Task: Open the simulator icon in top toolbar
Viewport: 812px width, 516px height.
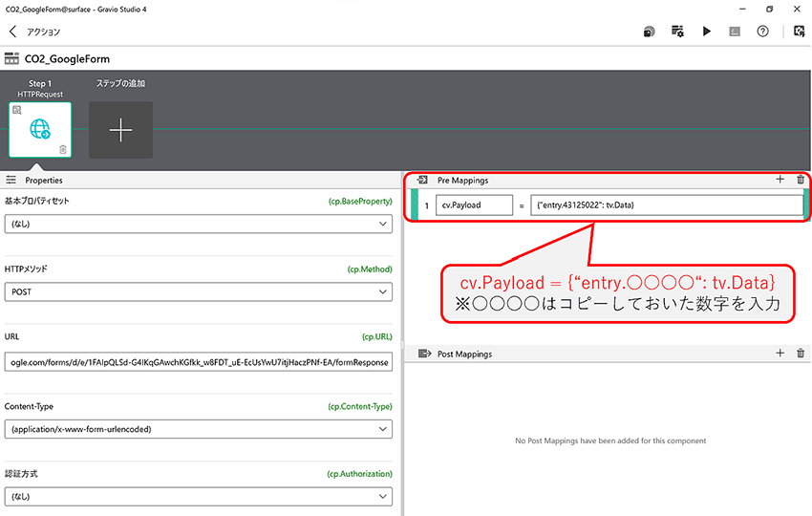Action: click(x=649, y=32)
